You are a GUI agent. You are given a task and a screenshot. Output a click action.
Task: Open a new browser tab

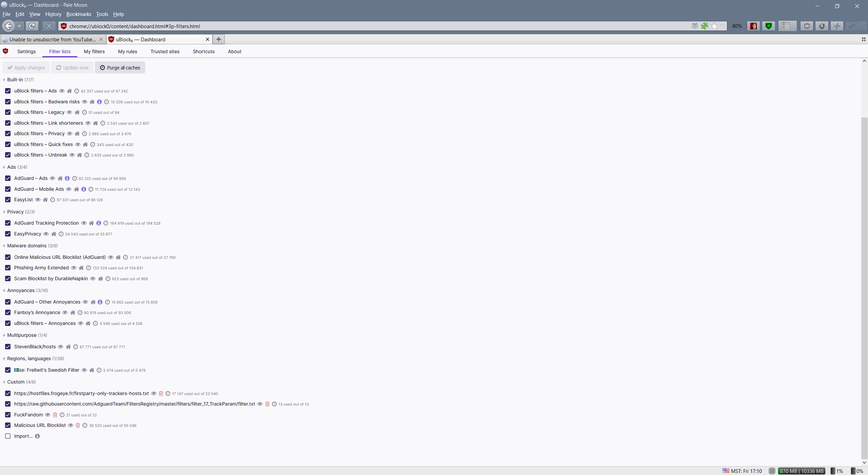(x=219, y=40)
